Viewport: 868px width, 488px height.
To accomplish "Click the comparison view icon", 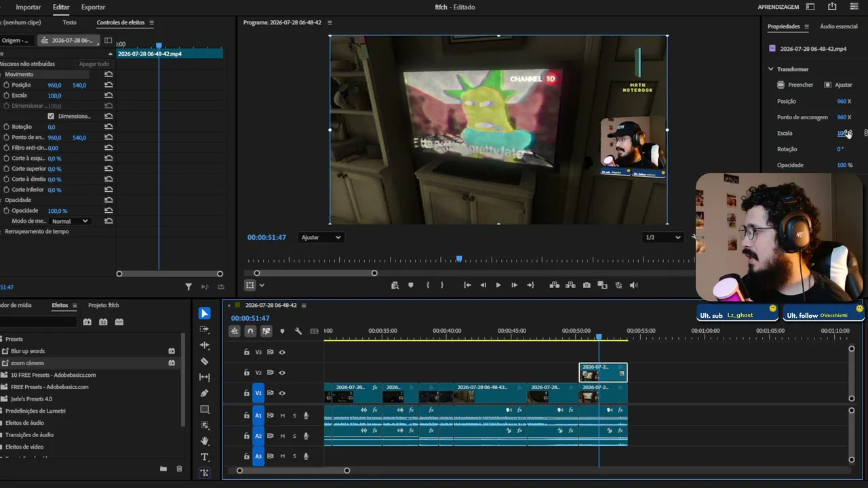I will [x=602, y=285].
